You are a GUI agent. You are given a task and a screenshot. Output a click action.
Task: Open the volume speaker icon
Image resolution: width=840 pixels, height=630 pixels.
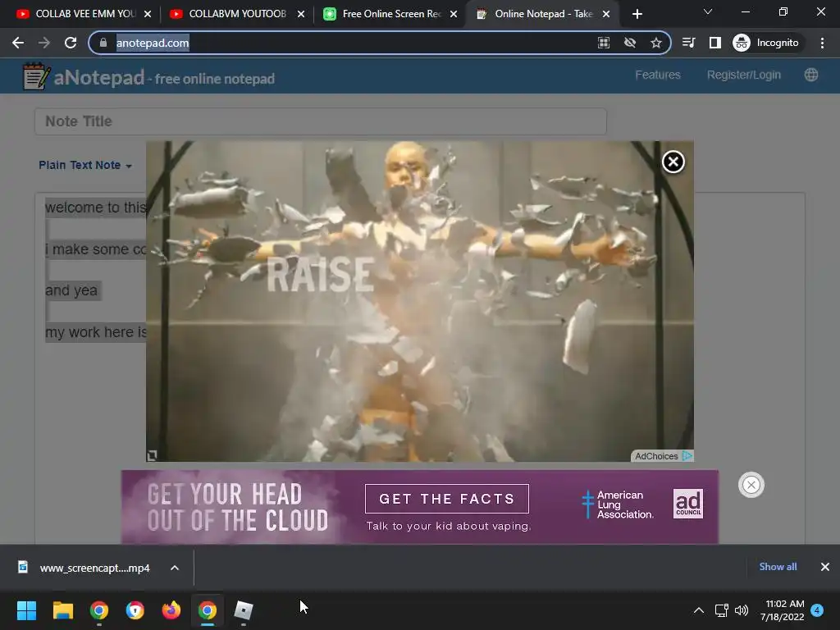tap(742, 610)
